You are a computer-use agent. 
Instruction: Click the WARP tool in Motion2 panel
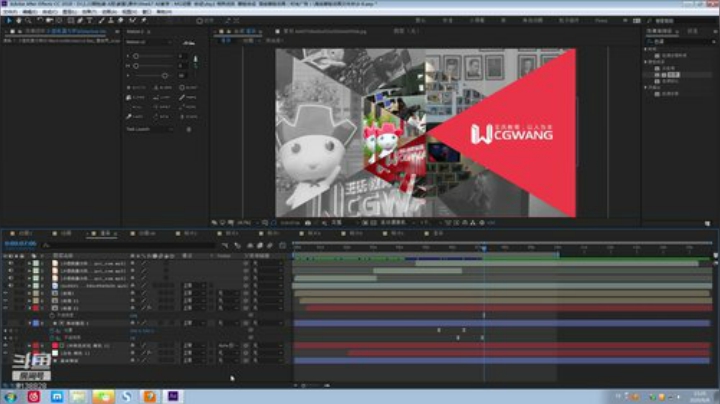tap(136, 117)
